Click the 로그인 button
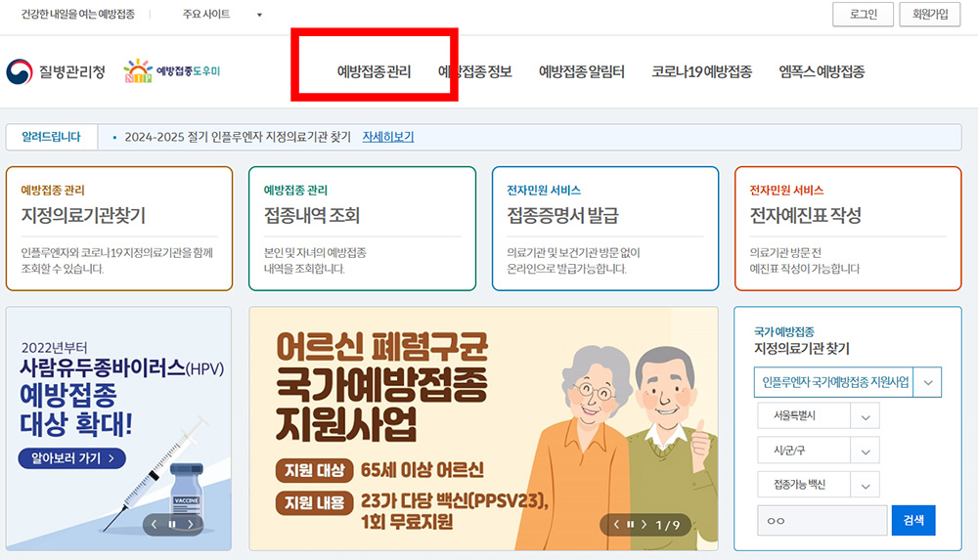The width and height of the screenshot is (978, 560). [863, 15]
